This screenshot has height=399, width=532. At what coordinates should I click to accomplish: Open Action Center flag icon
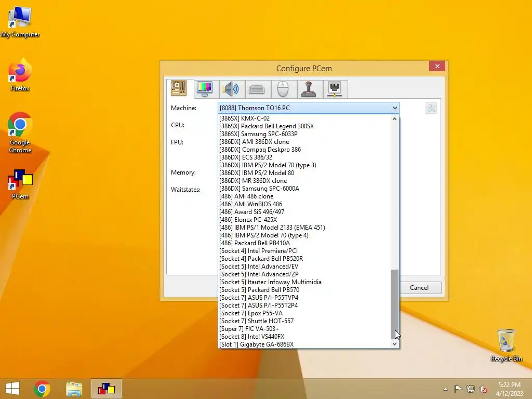[458, 389]
